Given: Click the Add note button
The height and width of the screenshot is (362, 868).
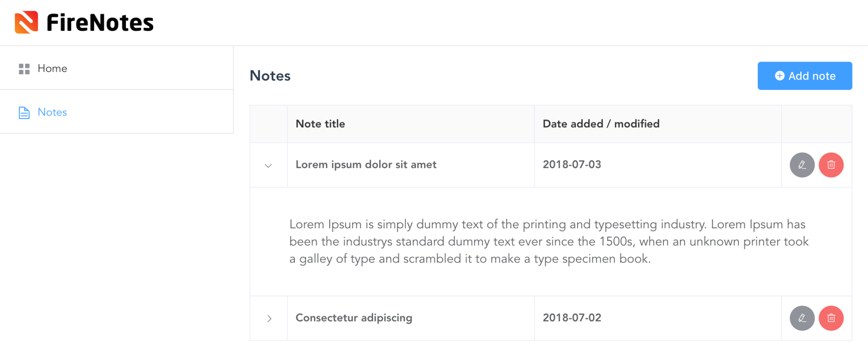Looking at the screenshot, I should pos(804,76).
